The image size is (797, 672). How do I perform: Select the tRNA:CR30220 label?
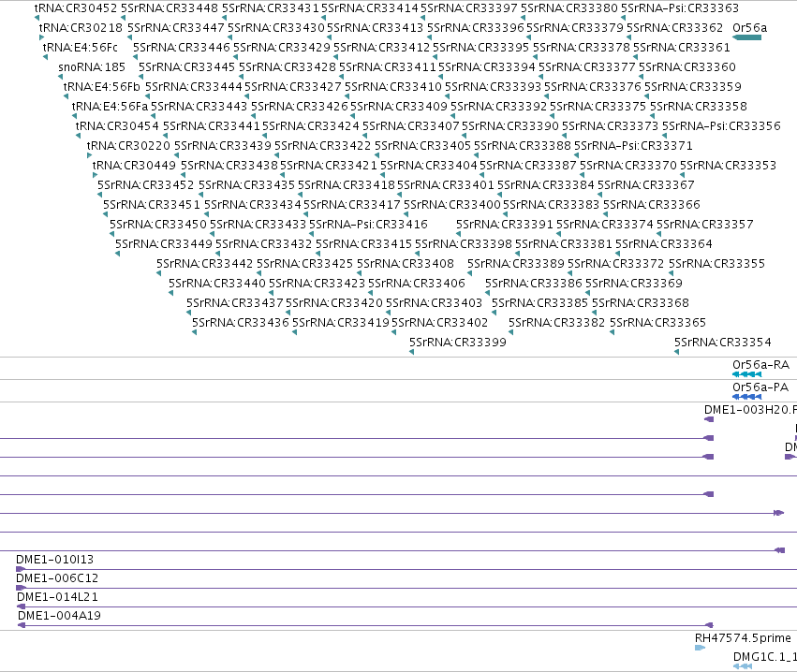coord(128,146)
